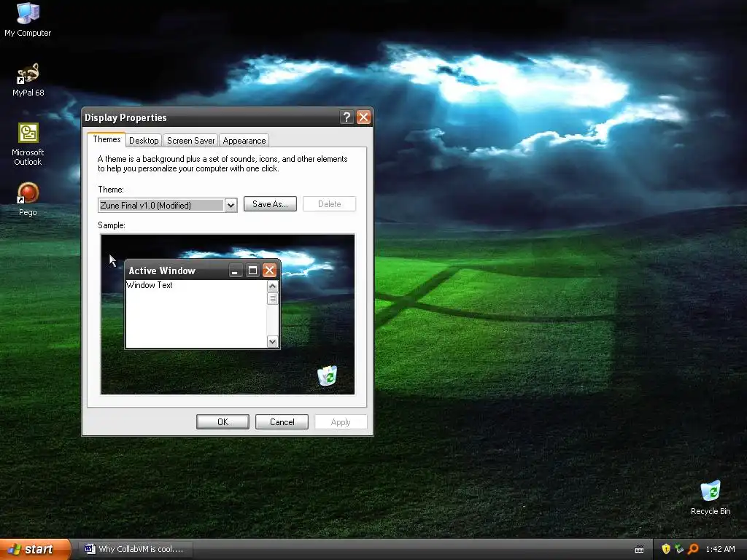Switch to the Desktop tab
The height and width of the screenshot is (560, 747).
click(144, 141)
